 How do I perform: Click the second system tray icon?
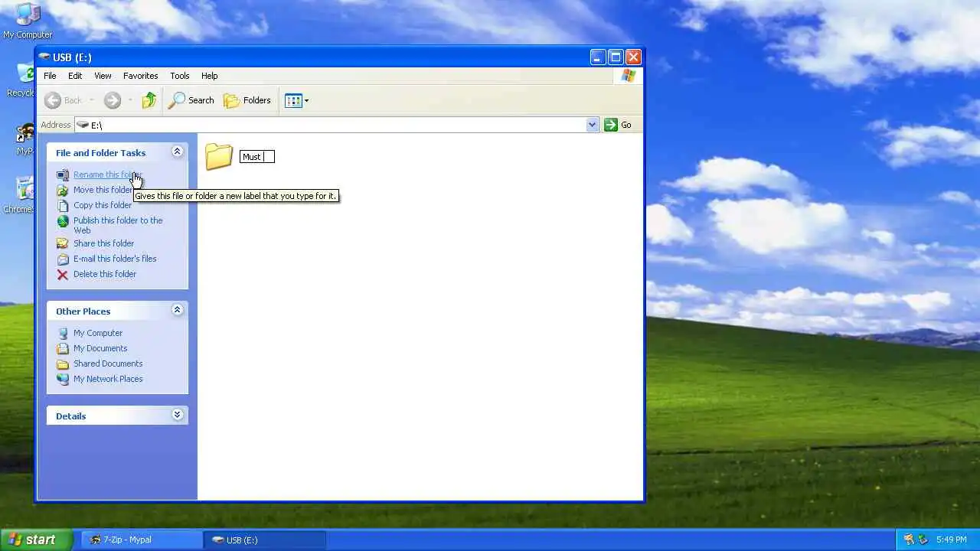coord(923,540)
